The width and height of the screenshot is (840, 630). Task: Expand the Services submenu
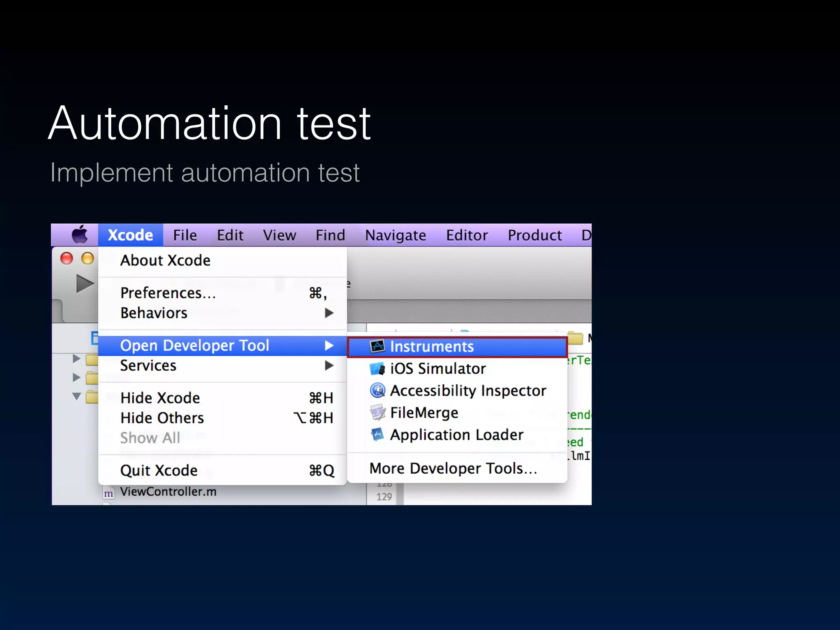tap(223, 365)
